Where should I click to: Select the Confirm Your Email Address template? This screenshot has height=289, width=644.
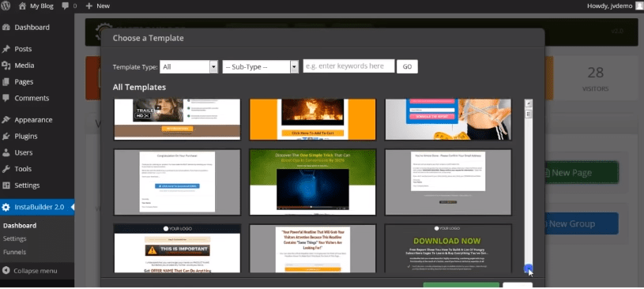(448, 182)
